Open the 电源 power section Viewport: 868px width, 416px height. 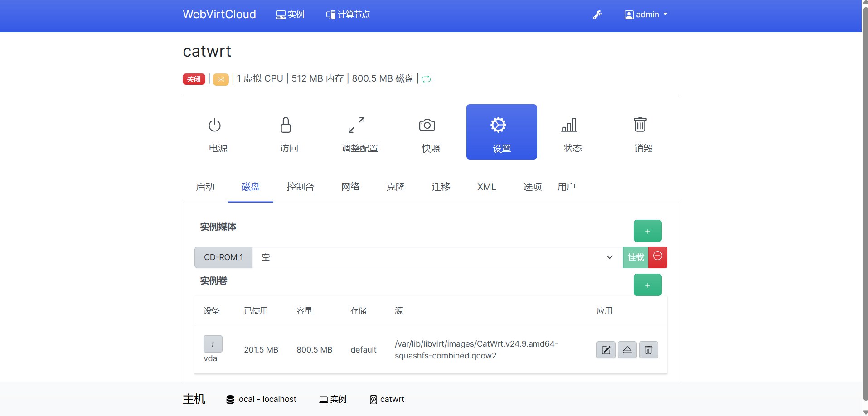pyautogui.click(x=218, y=132)
